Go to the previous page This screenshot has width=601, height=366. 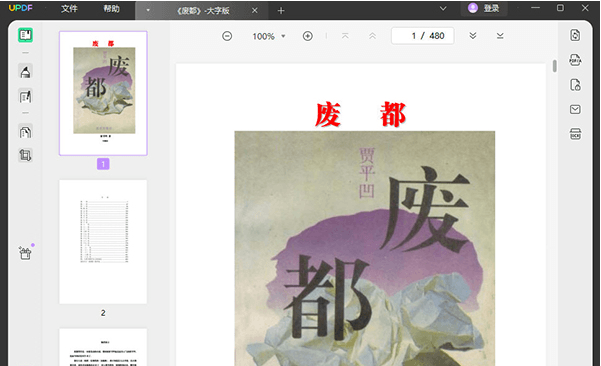(372, 36)
